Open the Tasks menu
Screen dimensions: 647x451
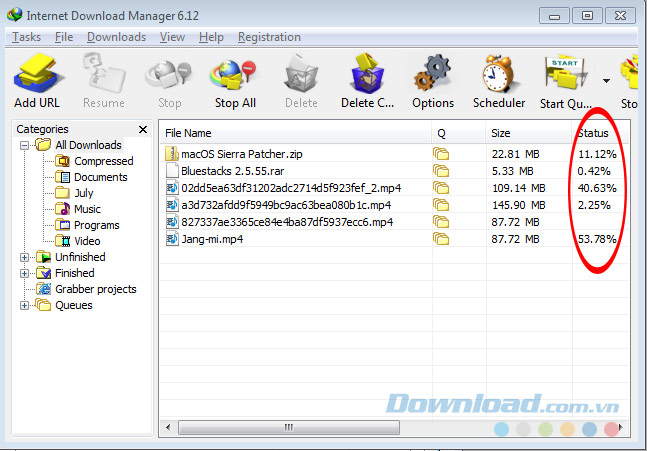point(26,37)
